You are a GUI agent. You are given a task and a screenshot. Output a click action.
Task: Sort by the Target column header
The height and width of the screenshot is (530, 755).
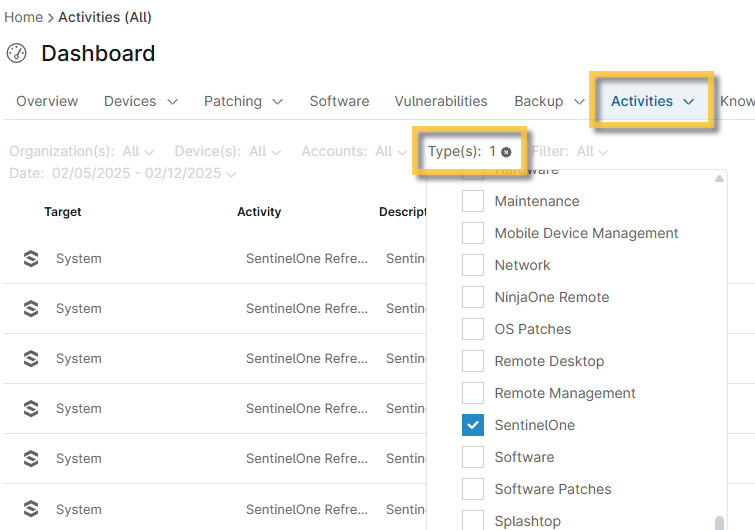tap(63, 212)
